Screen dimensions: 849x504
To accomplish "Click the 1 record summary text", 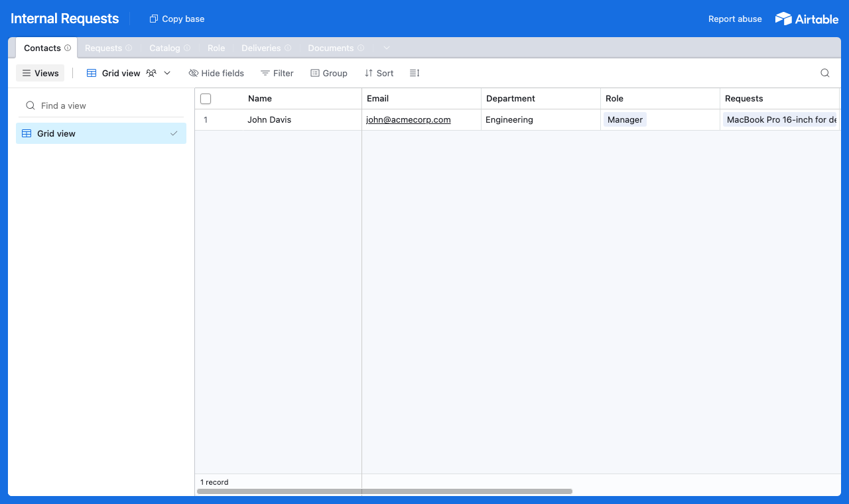I will [x=214, y=482].
